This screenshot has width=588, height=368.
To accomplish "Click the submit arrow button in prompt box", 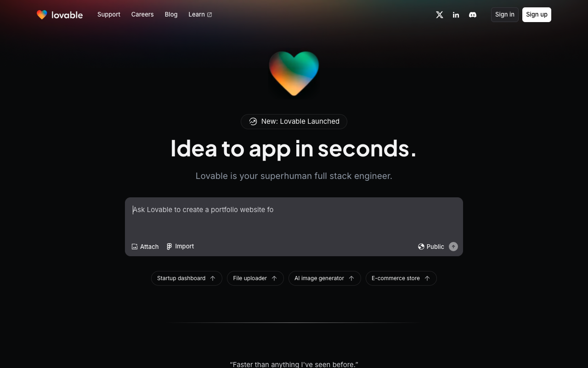I will pos(453,247).
